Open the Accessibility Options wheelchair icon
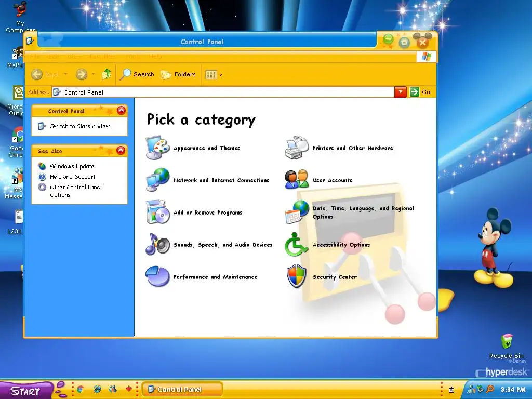 [x=296, y=244]
